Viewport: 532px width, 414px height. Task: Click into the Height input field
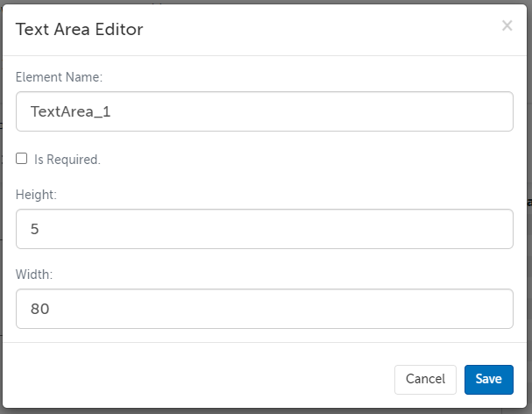264,229
